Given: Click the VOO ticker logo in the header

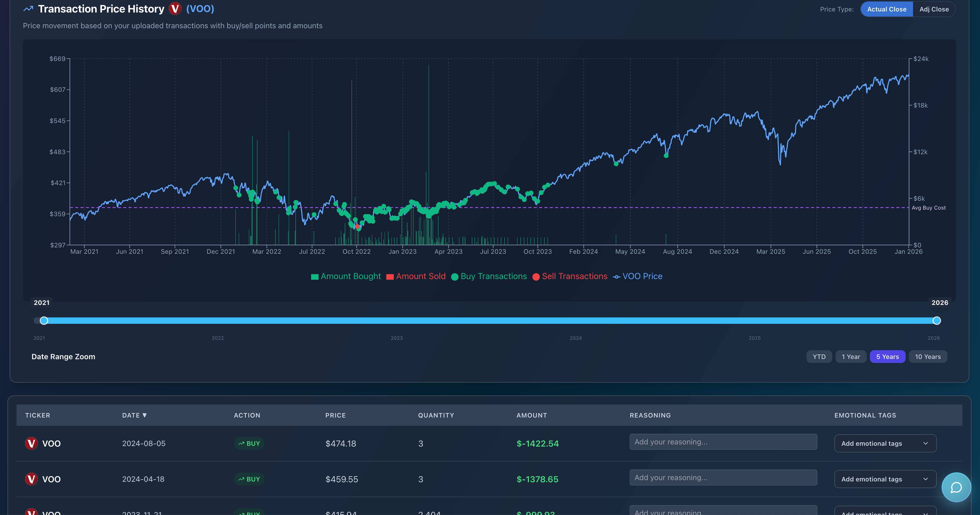Looking at the screenshot, I should tap(175, 8).
